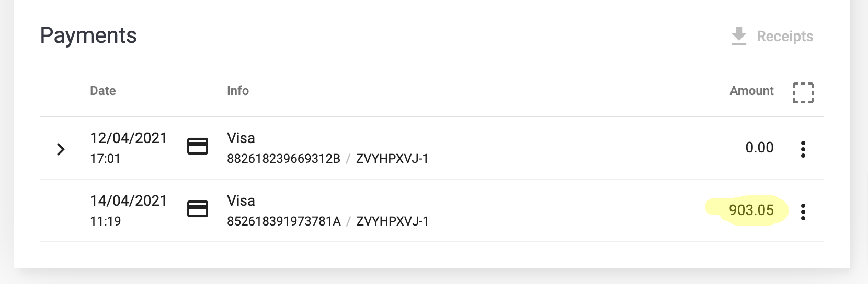Click the Payments section heading
Image resolution: width=868 pixels, height=284 pixels.
tap(88, 35)
